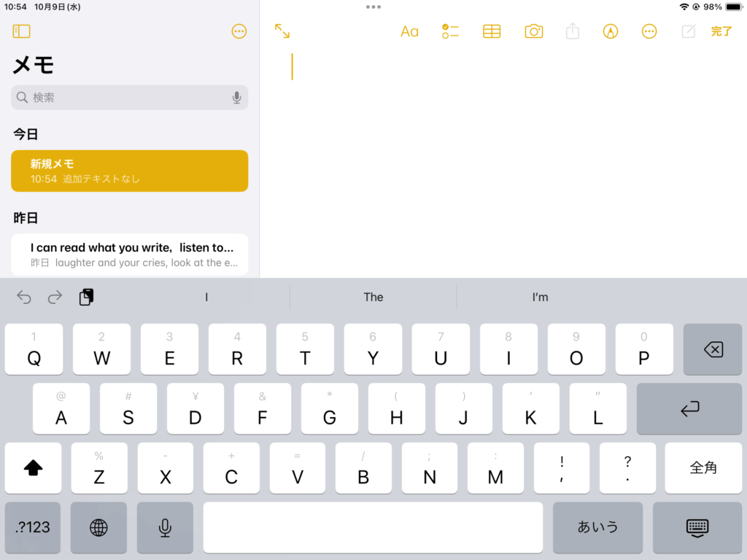Switch to the .?123 number keyboard
747x560 pixels.
(x=33, y=527)
